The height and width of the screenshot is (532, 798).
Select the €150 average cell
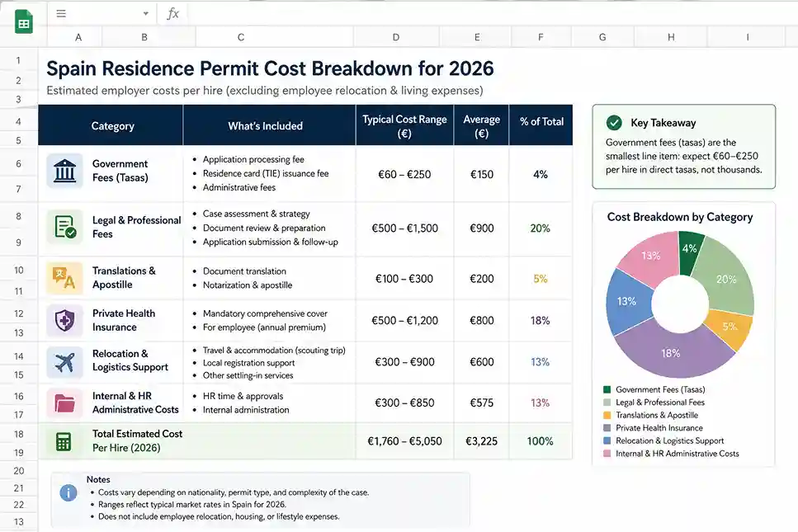pyautogui.click(x=481, y=174)
